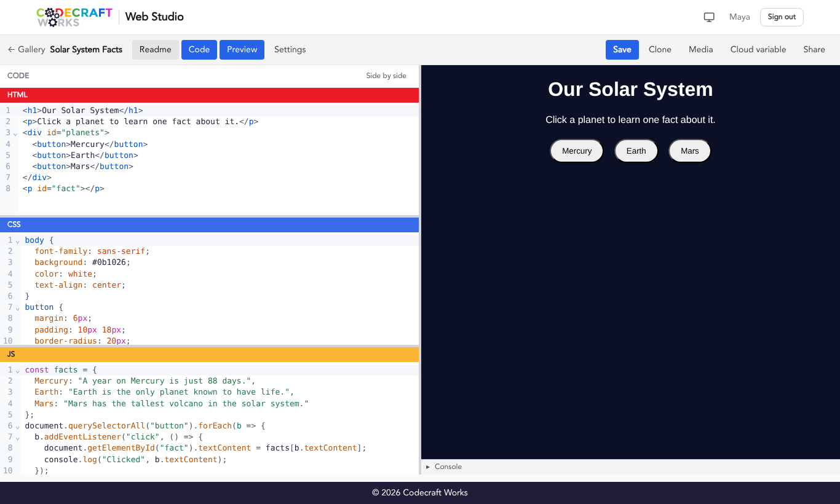Clone this project
Screen dimensions: 840x504
coord(660,50)
